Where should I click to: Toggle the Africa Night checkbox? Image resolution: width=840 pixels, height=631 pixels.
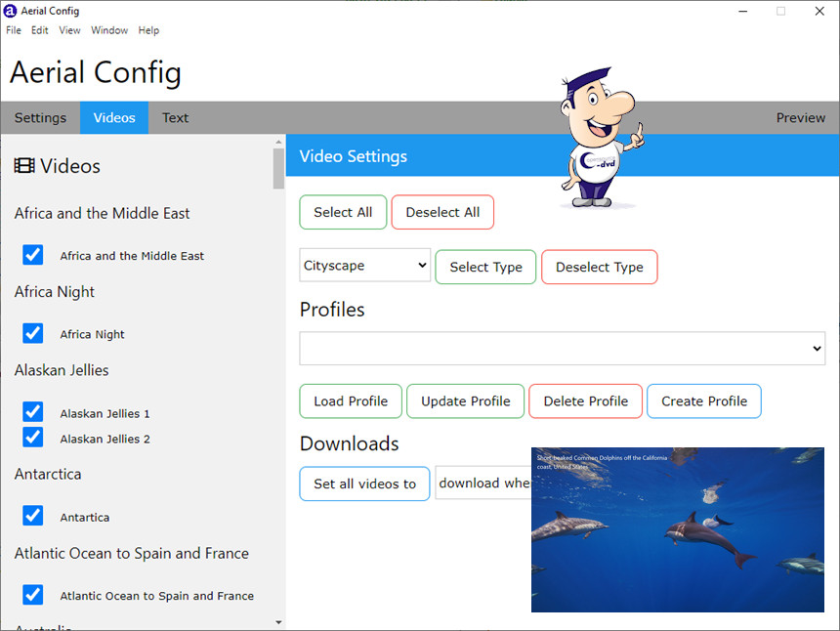coord(33,333)
